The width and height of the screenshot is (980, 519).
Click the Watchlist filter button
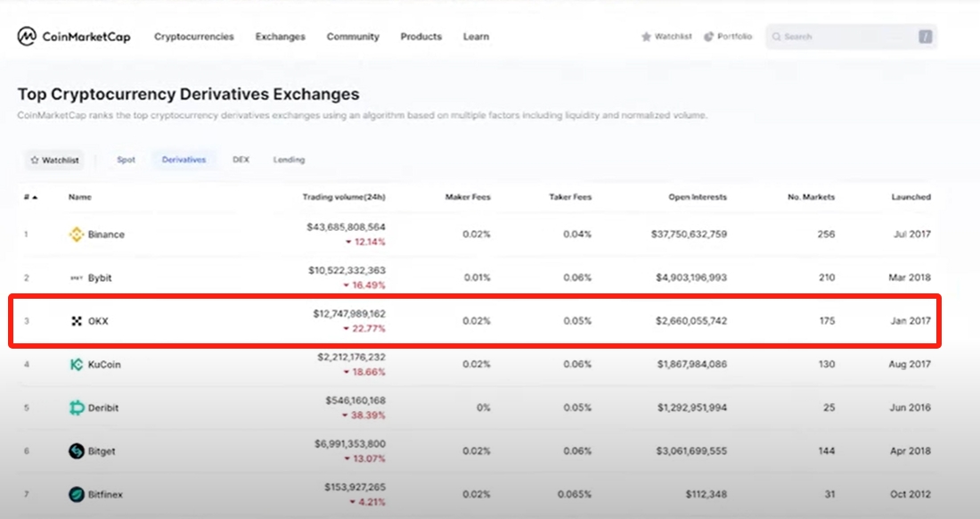pyautogui.click(x=55, y=161)
